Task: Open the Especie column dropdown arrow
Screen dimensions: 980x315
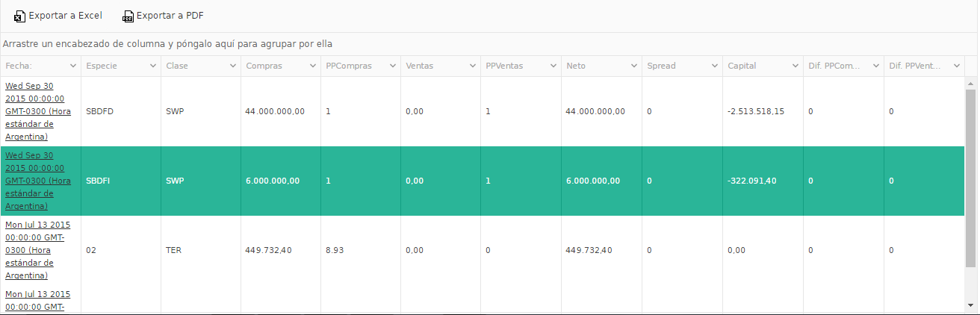Action: coord(153,66)
